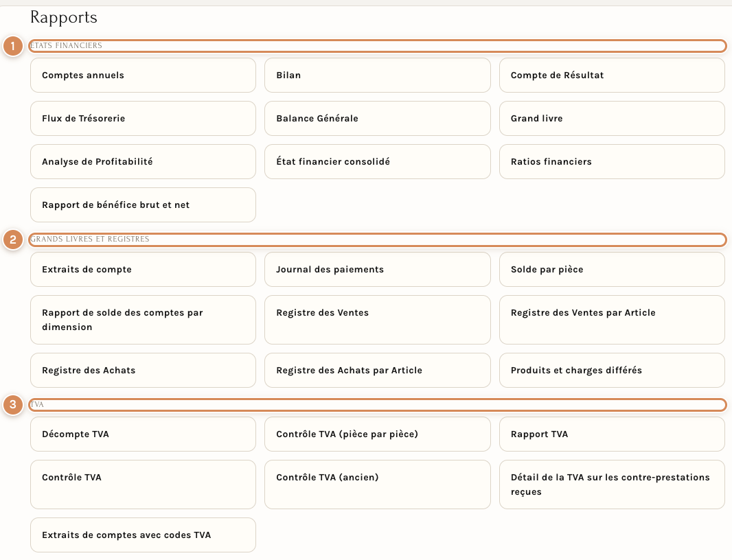Open Rapport de solde des comptes par dimension
The height and width of the screenshot is (560, 732).
coord(143,320)
